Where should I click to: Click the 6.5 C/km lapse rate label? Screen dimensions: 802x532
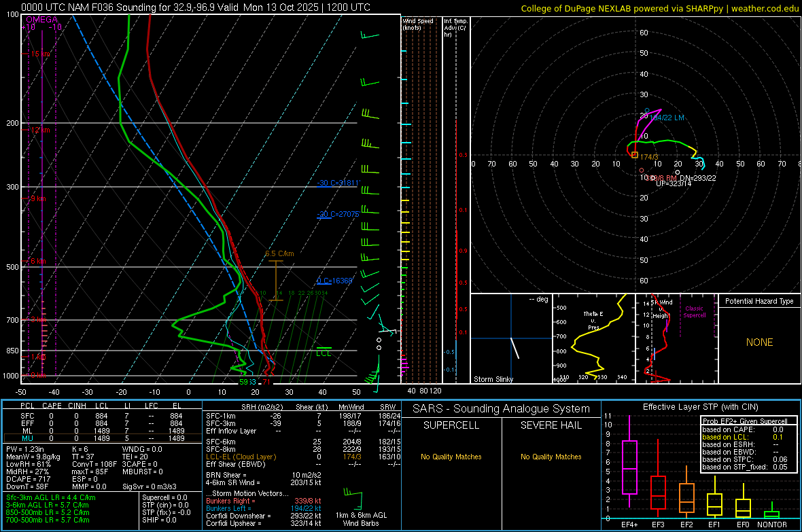tap(279, 253)
